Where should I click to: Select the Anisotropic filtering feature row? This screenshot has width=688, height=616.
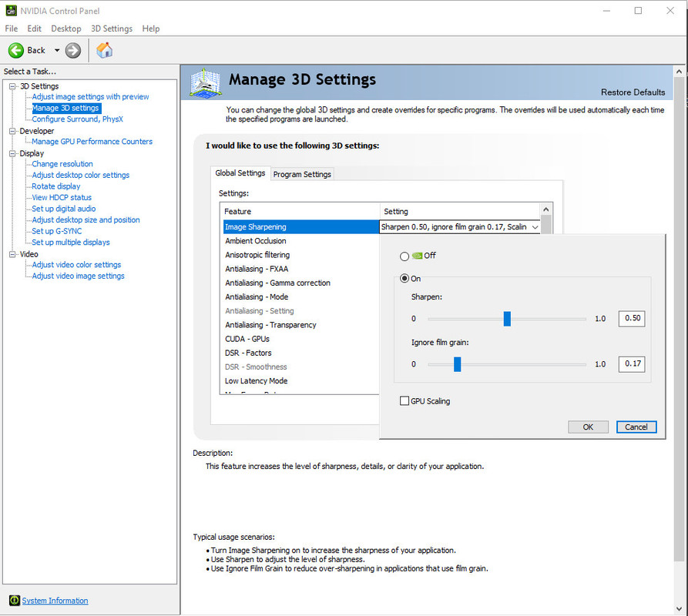coord(301,255)
